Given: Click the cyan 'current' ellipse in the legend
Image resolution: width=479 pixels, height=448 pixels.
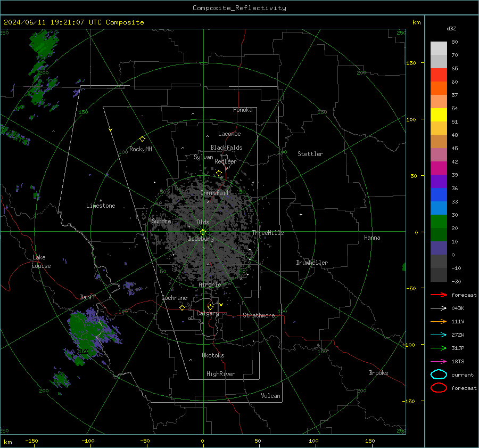Looking at the screenshot, I should pyautogui.click(x=439, y=374).
